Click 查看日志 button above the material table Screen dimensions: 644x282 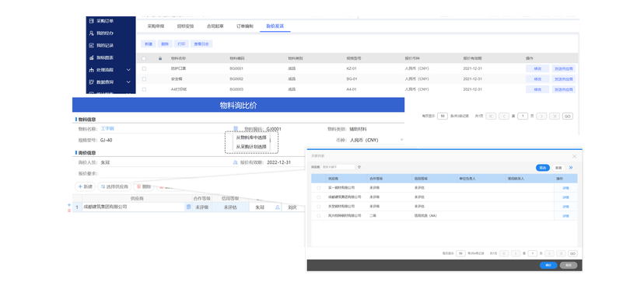[x=201, y=44]
